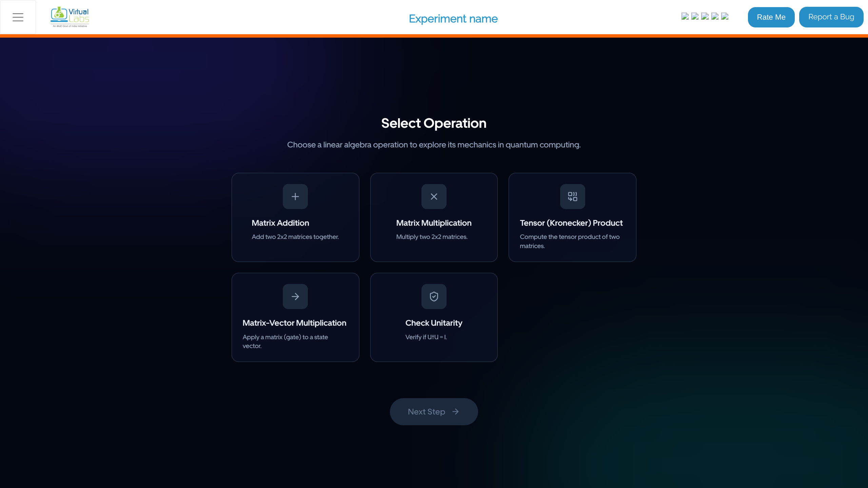Open the hamburger menu
The width and height of the screenshot is (868, 488).
18,17
